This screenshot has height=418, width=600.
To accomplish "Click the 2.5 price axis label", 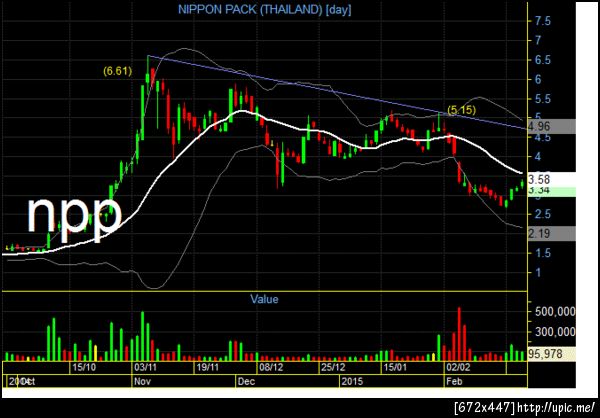I will (543, 214).
